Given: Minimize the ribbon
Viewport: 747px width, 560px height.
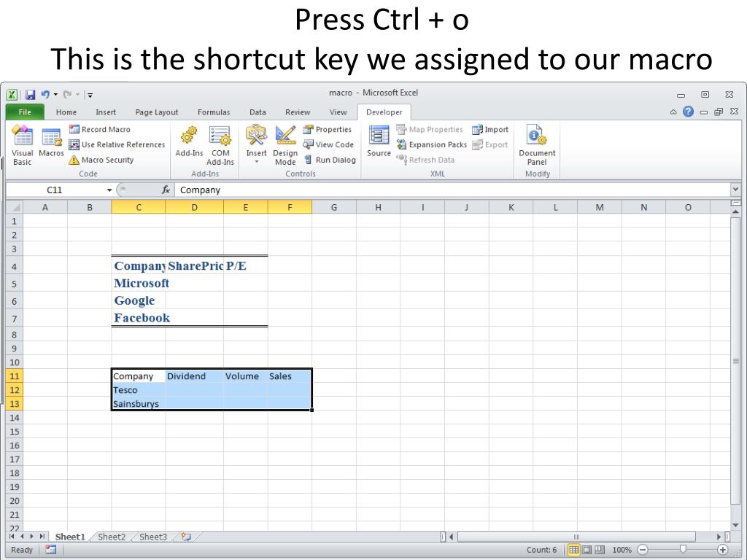Looking at the screenshot, I should click(673, 112).
